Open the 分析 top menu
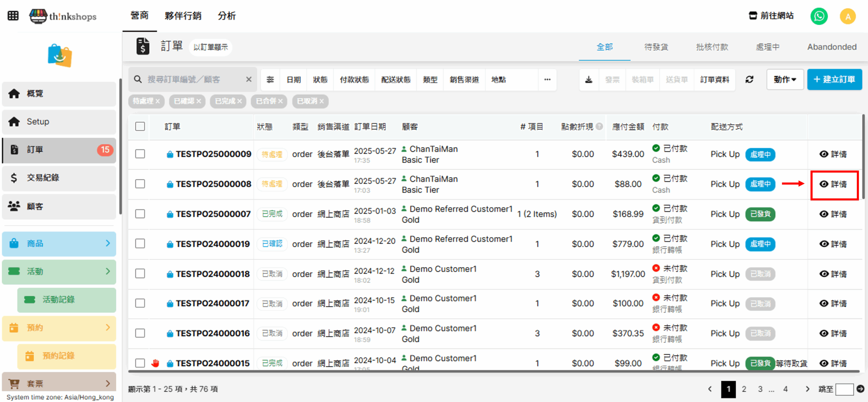868x402 pixels. (x=226, y=16)
